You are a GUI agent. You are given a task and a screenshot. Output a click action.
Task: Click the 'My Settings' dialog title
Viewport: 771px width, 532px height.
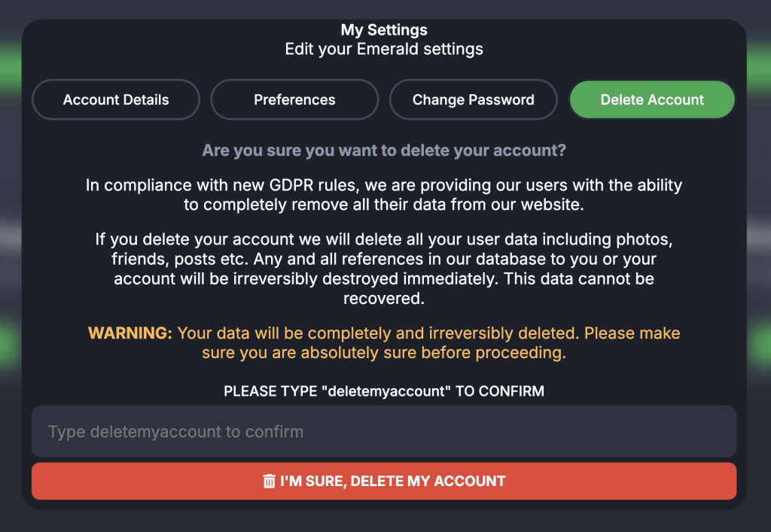pyautogui.click(x=384, y=30)
